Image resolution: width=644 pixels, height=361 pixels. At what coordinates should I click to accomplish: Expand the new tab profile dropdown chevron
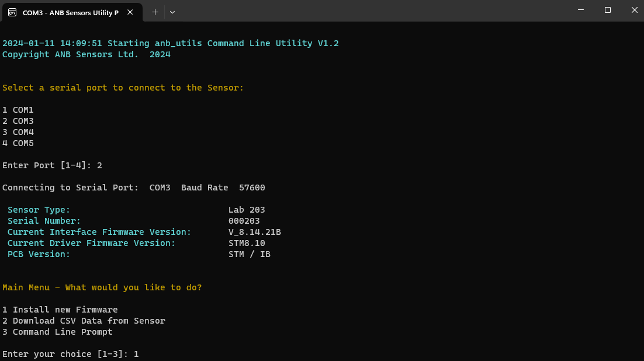[x=172, y=12]
